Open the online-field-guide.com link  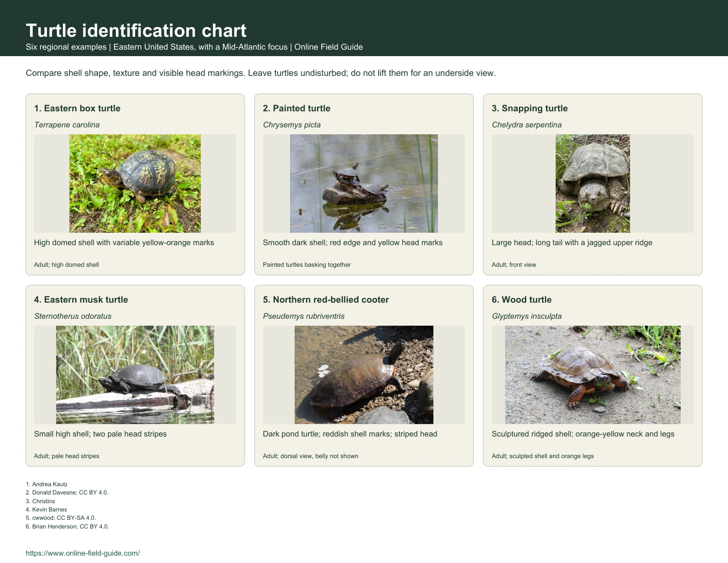point(83,553)
